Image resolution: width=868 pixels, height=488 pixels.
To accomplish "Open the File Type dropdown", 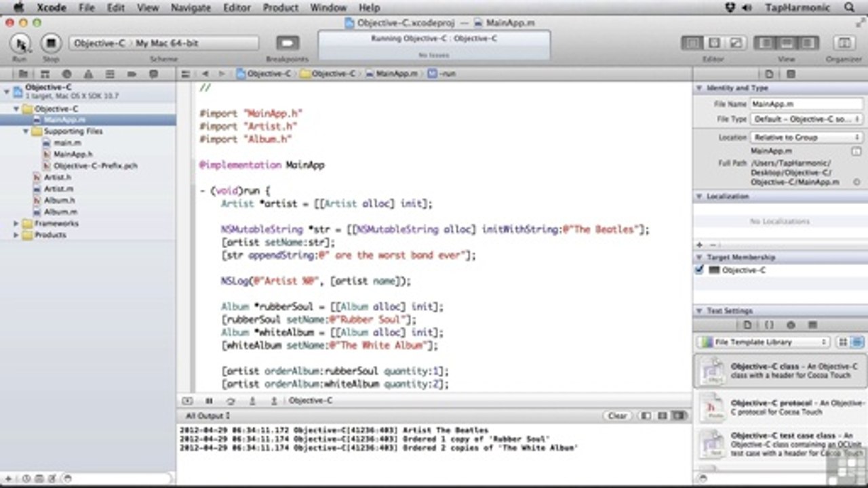I will 806,119.
